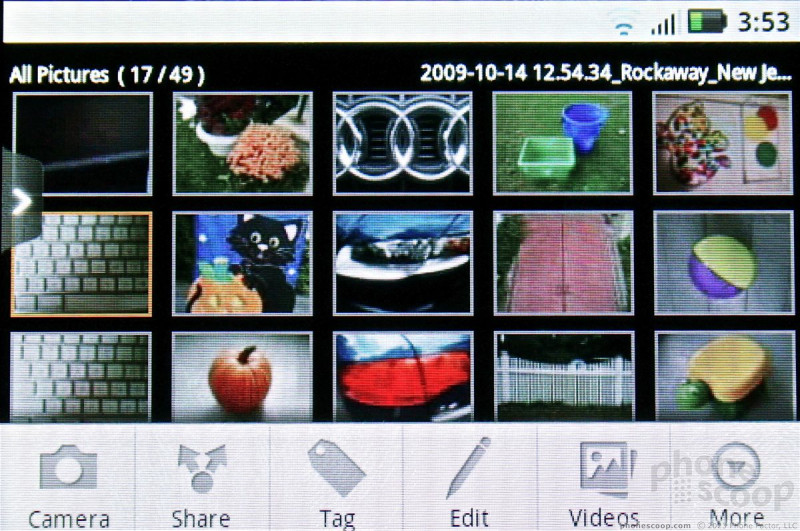The height and width of the screenshot is (531, 800).
Task: Open the red apple photo
Action: coord(242,377)
